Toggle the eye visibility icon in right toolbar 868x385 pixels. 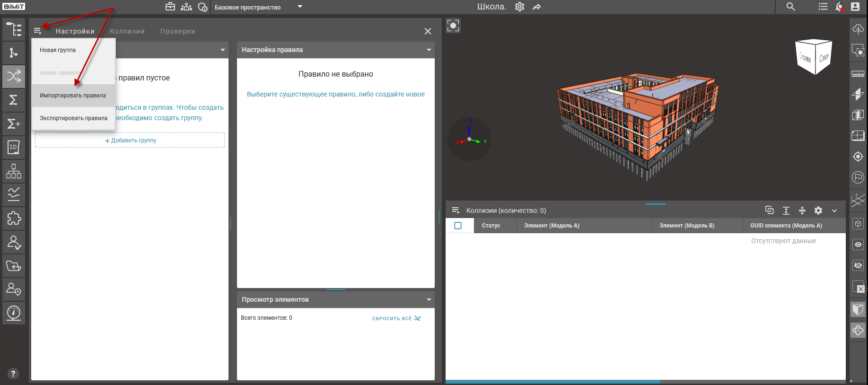point(858,245)
